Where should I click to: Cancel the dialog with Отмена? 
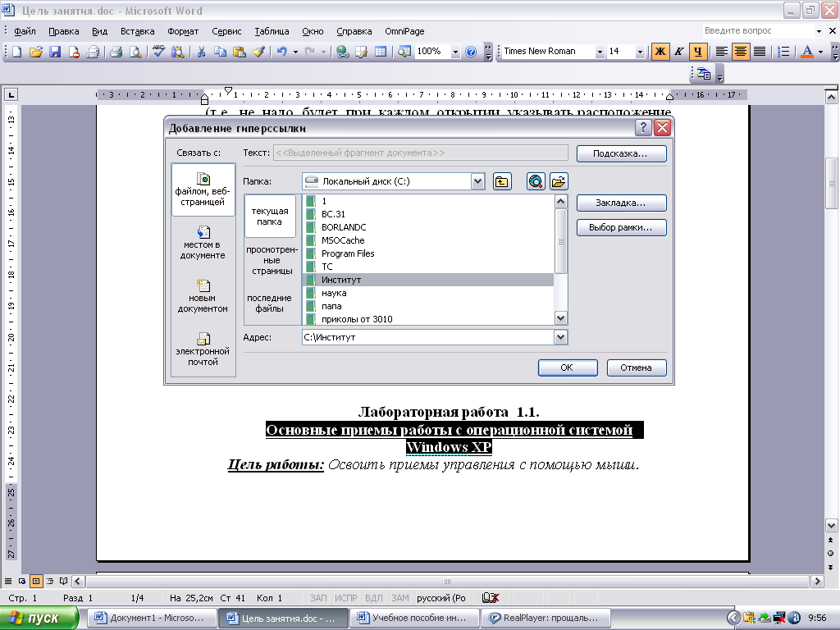pyautogui.click(x=637, y=367)
